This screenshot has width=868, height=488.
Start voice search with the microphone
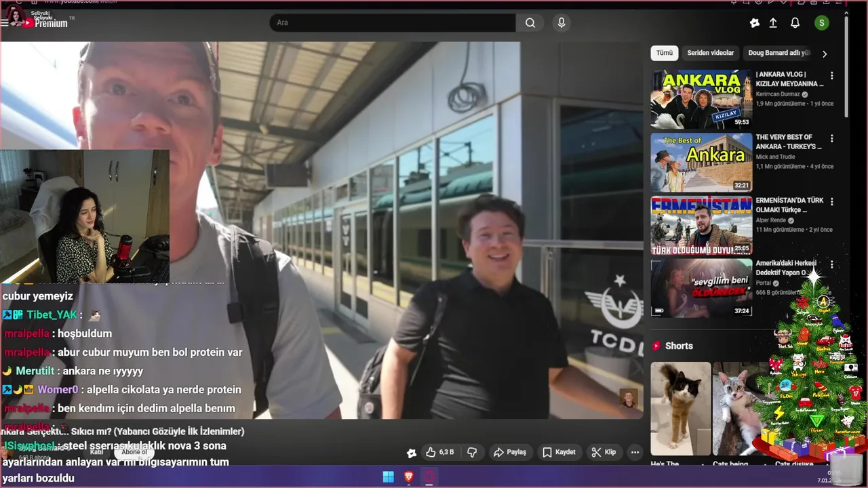(x=561, y=22)
